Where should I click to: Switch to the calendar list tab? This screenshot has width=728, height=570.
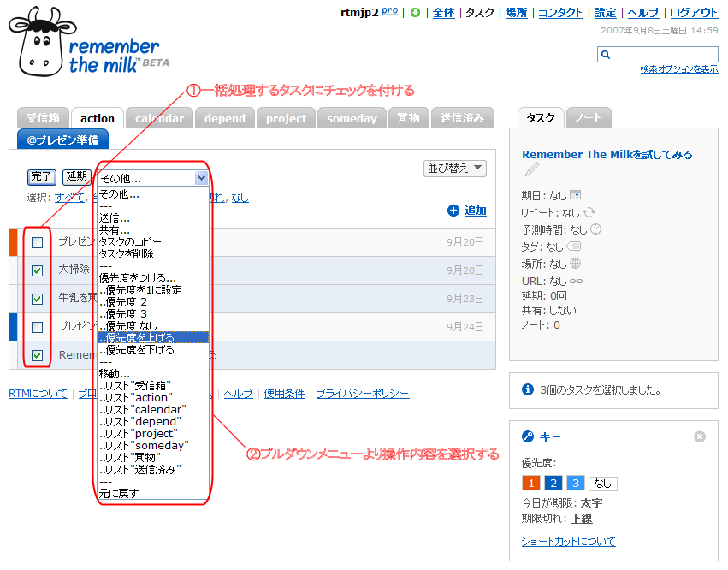pos(159,118)
